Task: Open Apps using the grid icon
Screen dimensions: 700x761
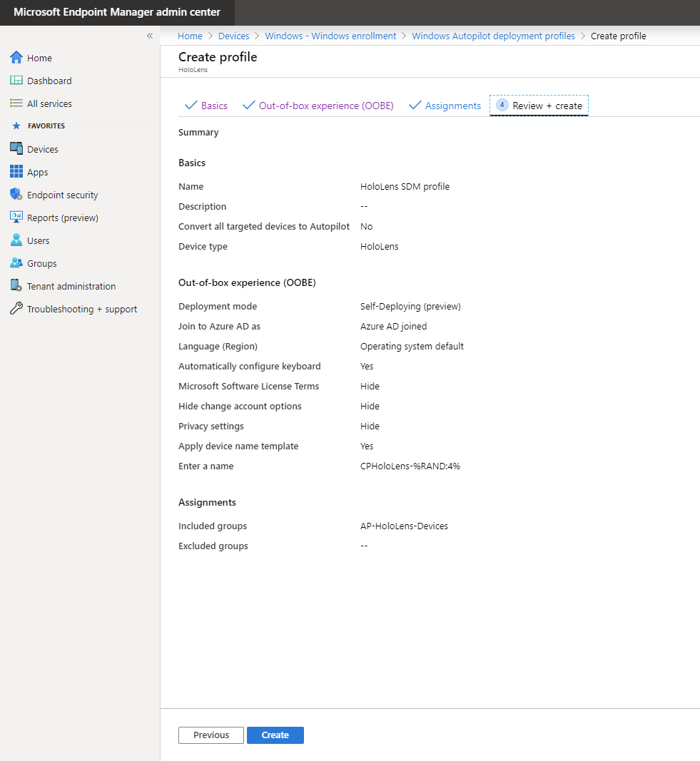Action: 16,172
